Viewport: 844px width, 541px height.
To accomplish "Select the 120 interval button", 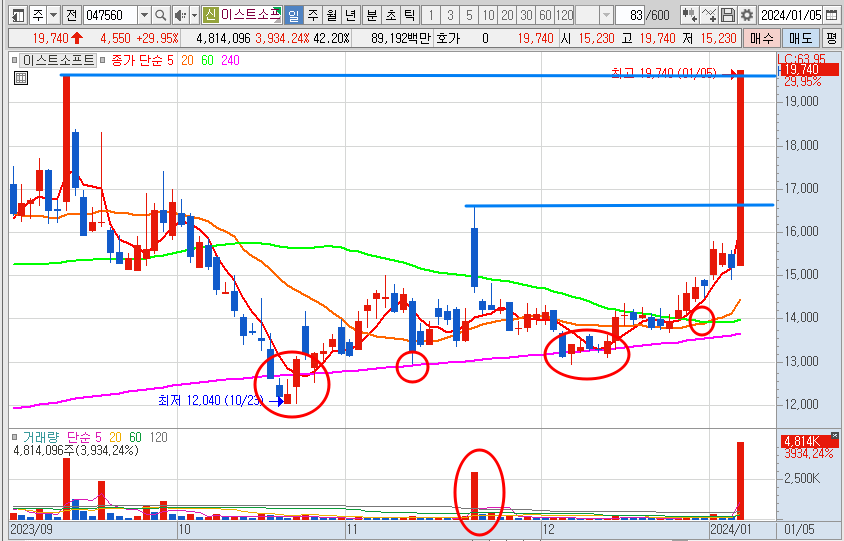I will click(564, 15).
